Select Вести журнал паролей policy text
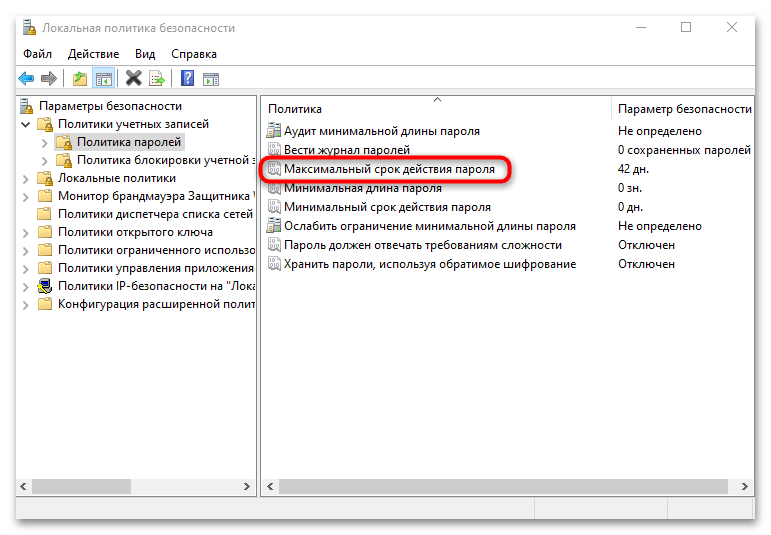771x535 pixels. pyautogui.click(x=347, y=149)
